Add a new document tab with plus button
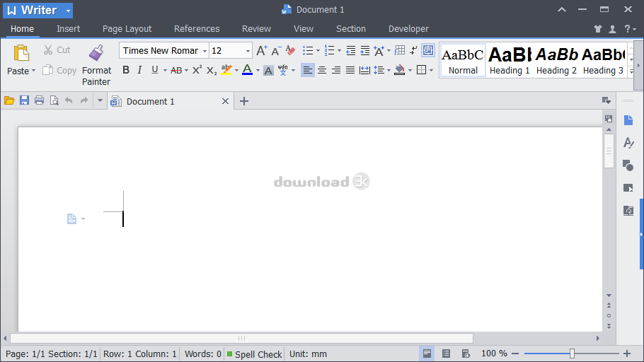 [244, 101]
